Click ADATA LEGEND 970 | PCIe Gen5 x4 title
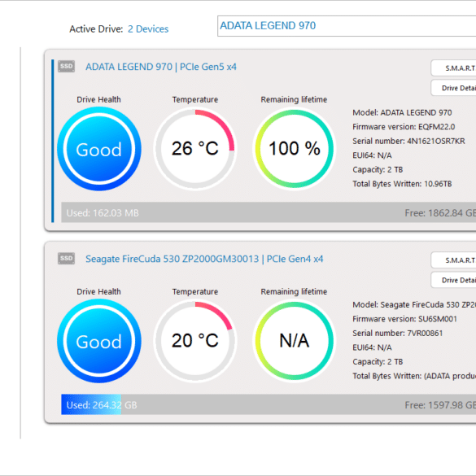476x476 pixels. click(161, 67)
